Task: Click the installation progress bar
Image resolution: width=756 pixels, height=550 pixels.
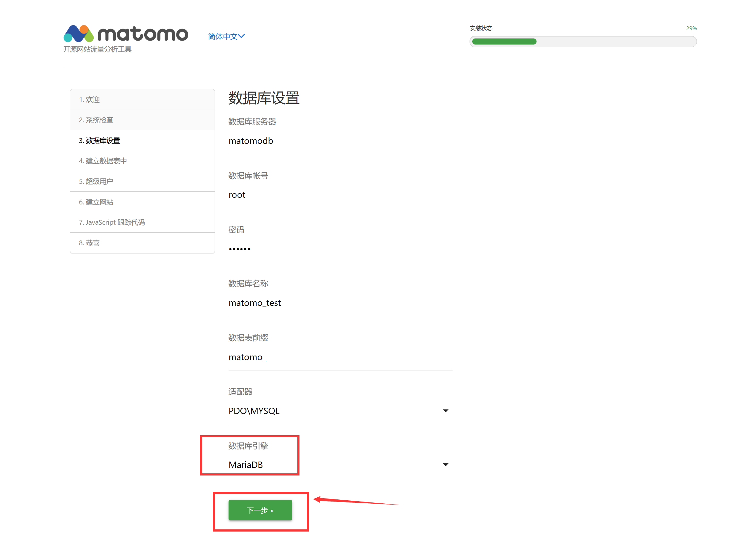Action: click(x=583, y=41)
